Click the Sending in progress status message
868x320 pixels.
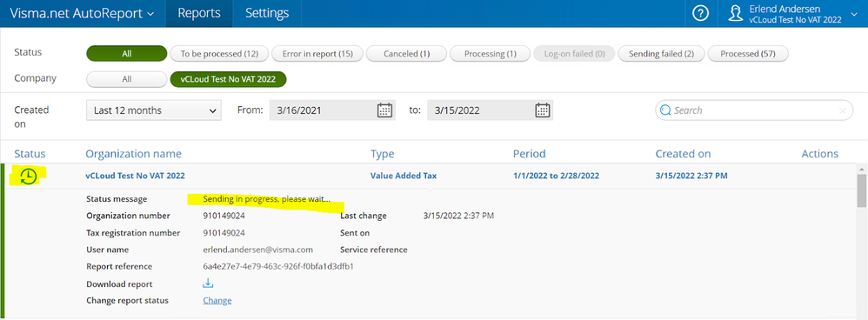click(266, 199)
